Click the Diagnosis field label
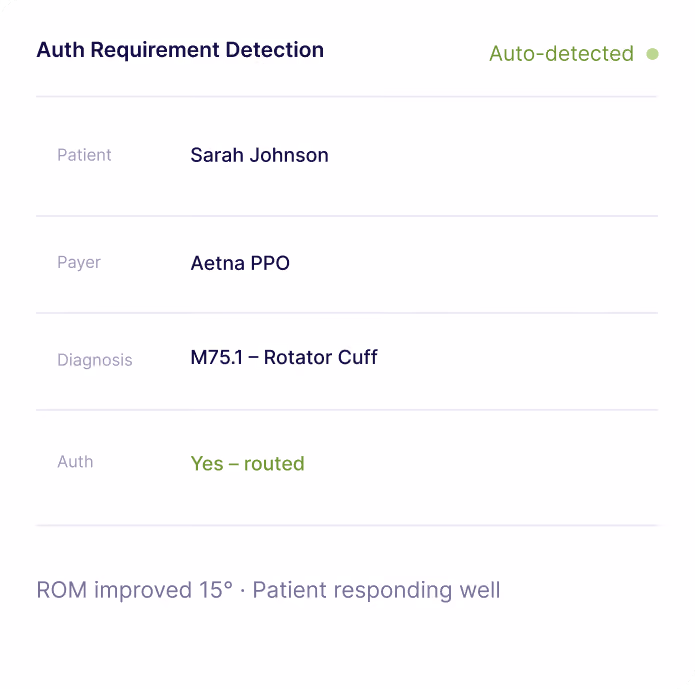The image size is (695, 689). coord(95,360)
